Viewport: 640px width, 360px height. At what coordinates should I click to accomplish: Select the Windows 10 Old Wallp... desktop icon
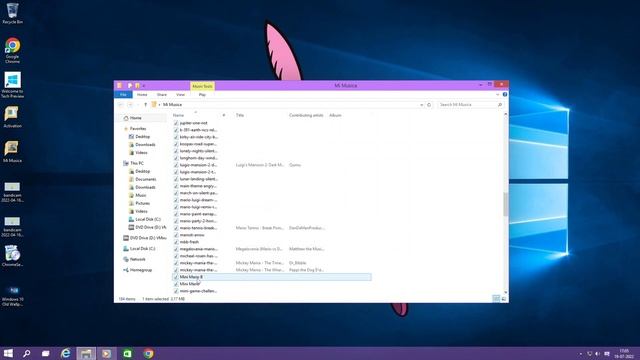(12, 296)
